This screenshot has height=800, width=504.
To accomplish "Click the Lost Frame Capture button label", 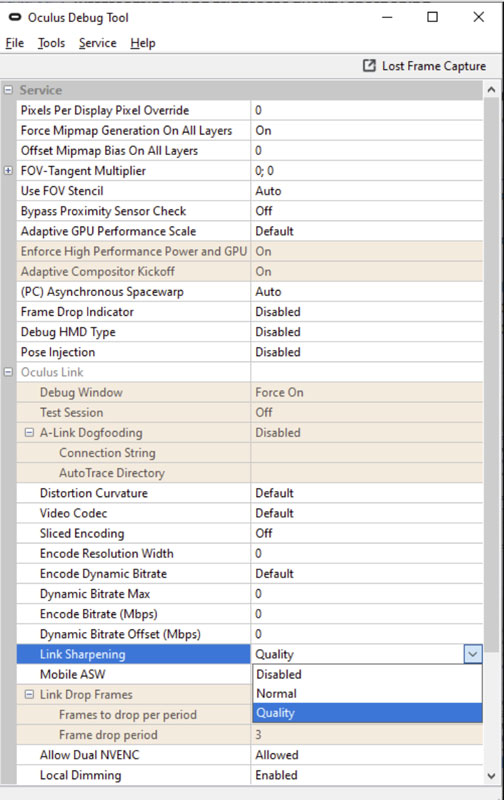I will click(x=434, y=66).
